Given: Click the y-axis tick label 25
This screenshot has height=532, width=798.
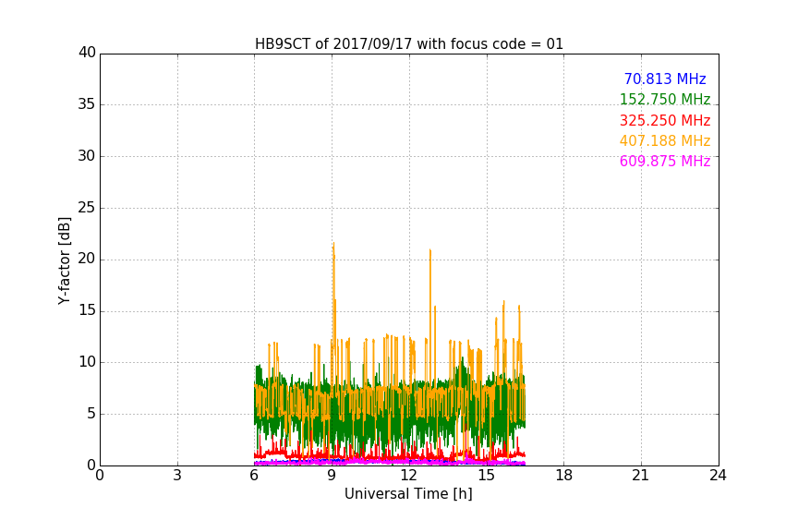Looking at the screenshot, I should (x=87, y=207).
